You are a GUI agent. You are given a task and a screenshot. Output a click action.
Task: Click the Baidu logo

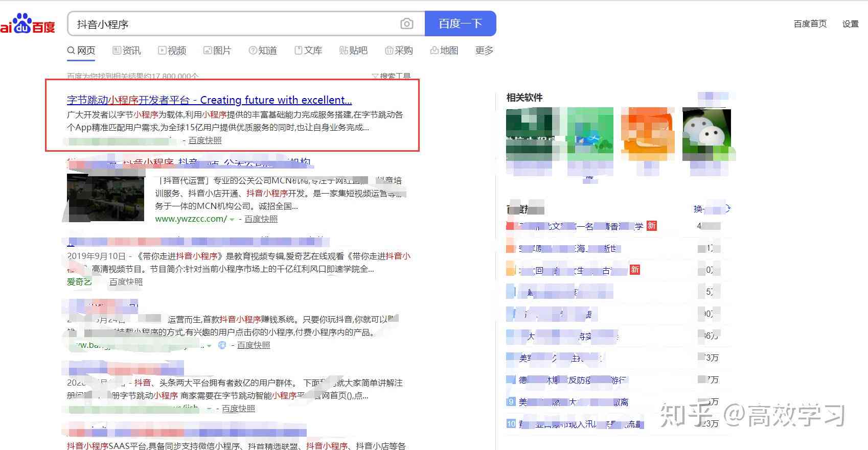pyautogui.click(x=28, y=24)
